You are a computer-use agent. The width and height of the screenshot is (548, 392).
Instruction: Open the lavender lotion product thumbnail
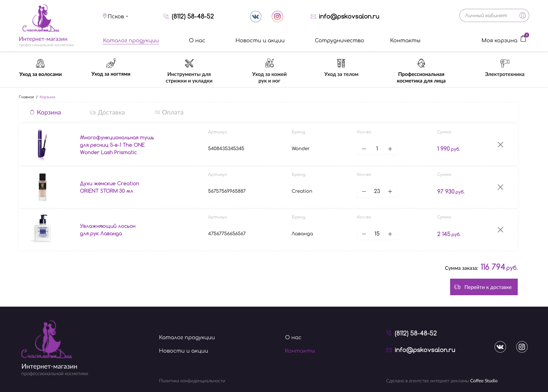point(42,228)
